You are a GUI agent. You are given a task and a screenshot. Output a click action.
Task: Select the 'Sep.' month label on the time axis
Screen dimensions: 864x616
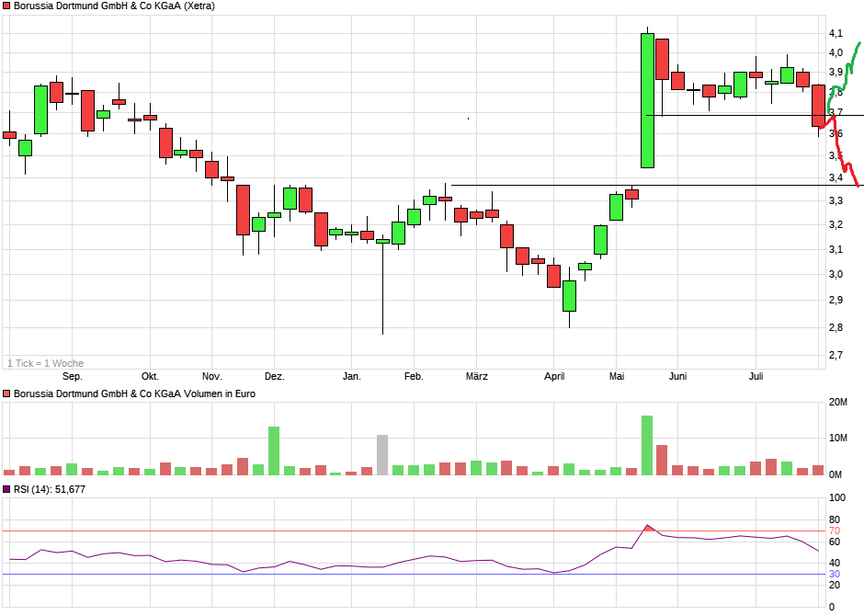73,376
